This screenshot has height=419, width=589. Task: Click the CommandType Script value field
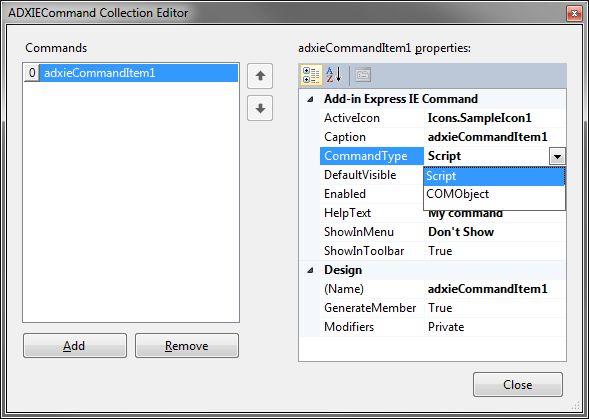click(x=486, y=156)
